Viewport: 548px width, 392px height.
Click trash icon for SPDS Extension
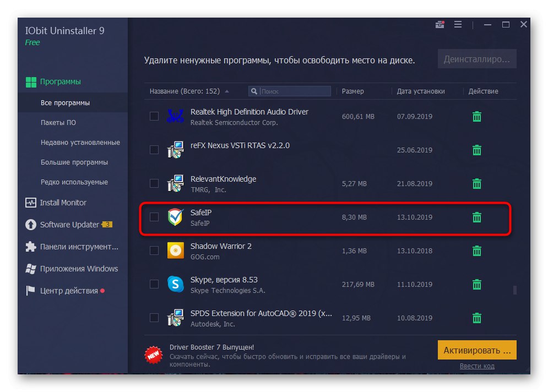coord(477,318)
